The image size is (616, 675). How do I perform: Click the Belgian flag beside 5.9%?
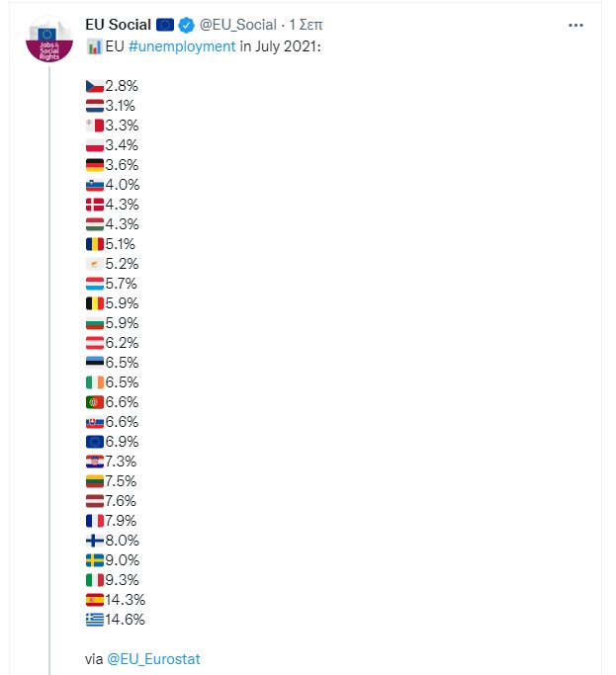point(95,303)
